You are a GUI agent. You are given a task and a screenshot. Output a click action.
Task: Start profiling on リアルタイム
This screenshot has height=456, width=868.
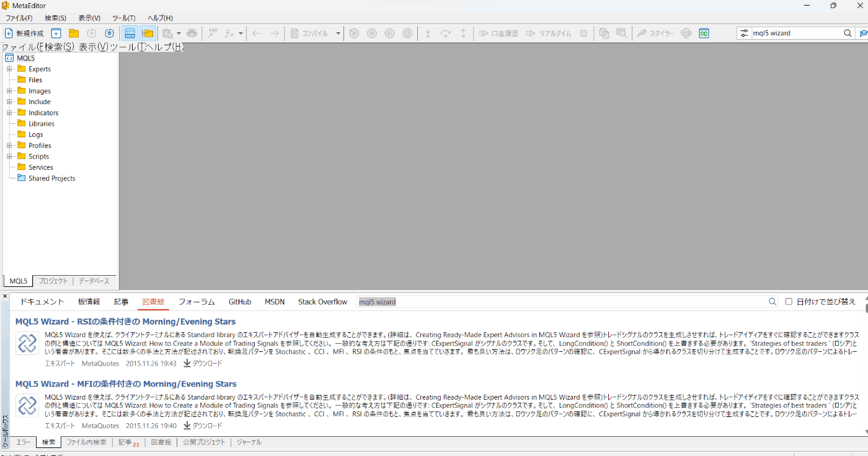tap(549, 33)
